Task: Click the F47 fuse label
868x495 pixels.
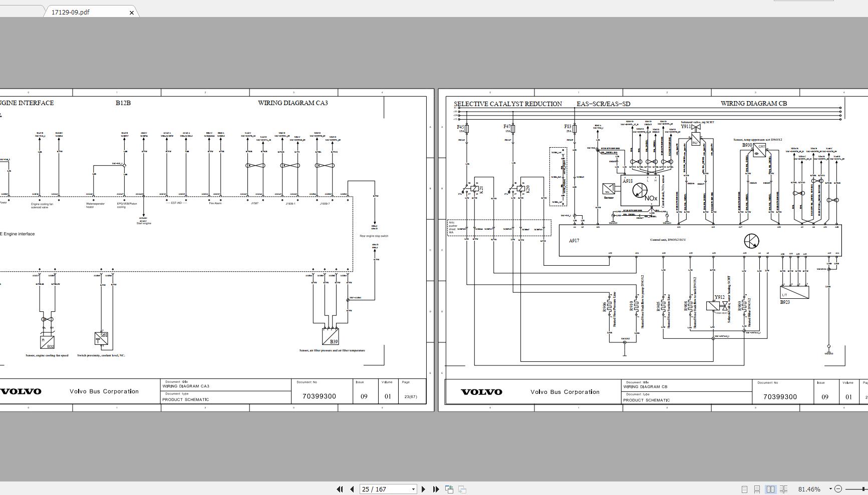Action: [507, 127]
